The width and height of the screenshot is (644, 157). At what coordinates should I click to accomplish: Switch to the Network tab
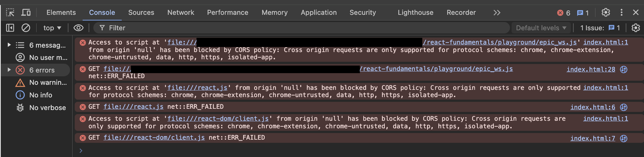(181, 13)
